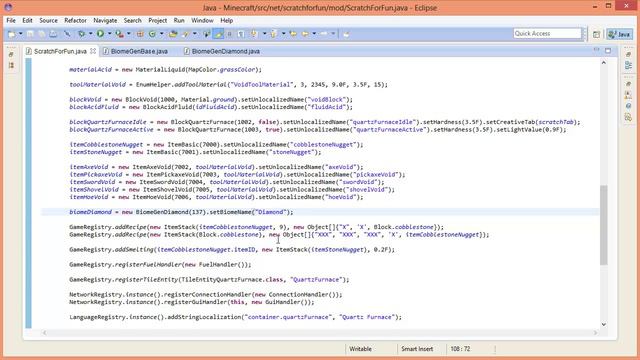640x360 pixels.
Task: Expand the Debug configurations dropdown arrow
Action: pos(90,34)
